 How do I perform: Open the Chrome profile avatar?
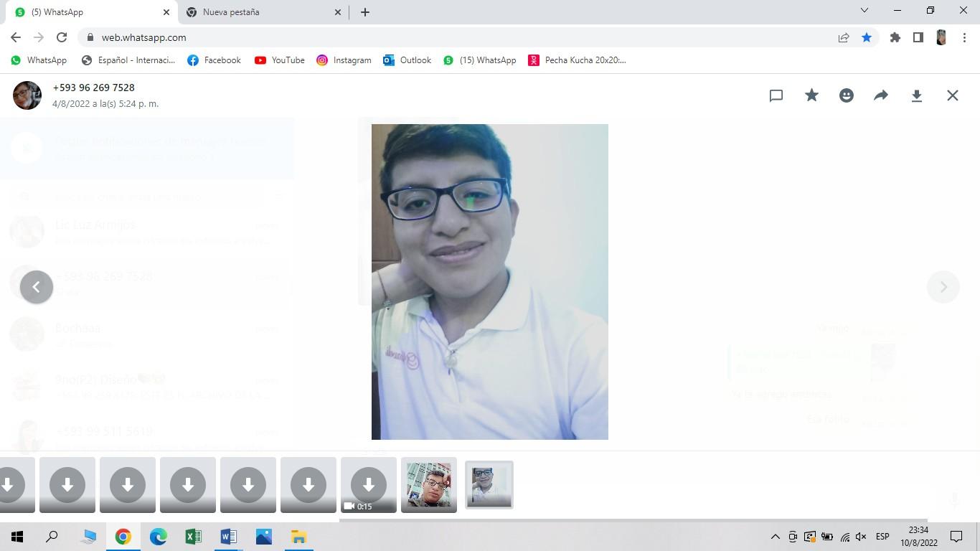click(941, 37)
